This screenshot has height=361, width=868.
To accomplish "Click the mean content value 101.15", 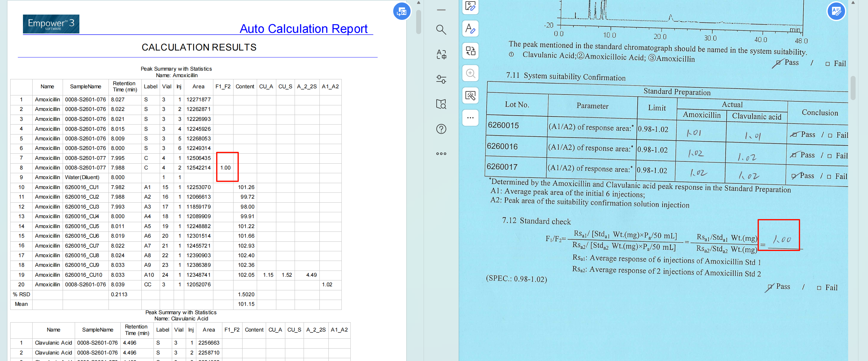I will click(246, 304).
